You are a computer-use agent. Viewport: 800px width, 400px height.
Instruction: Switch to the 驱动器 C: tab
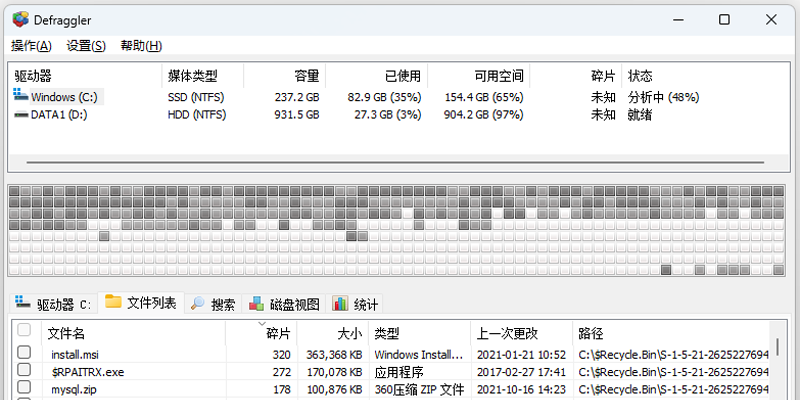click(53, 304)
